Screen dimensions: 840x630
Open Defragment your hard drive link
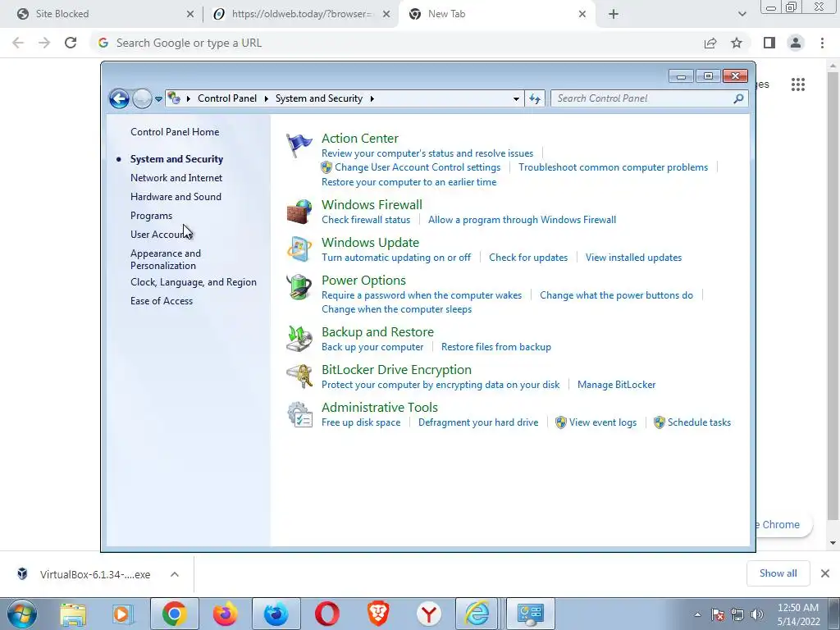tap(478, 422)
